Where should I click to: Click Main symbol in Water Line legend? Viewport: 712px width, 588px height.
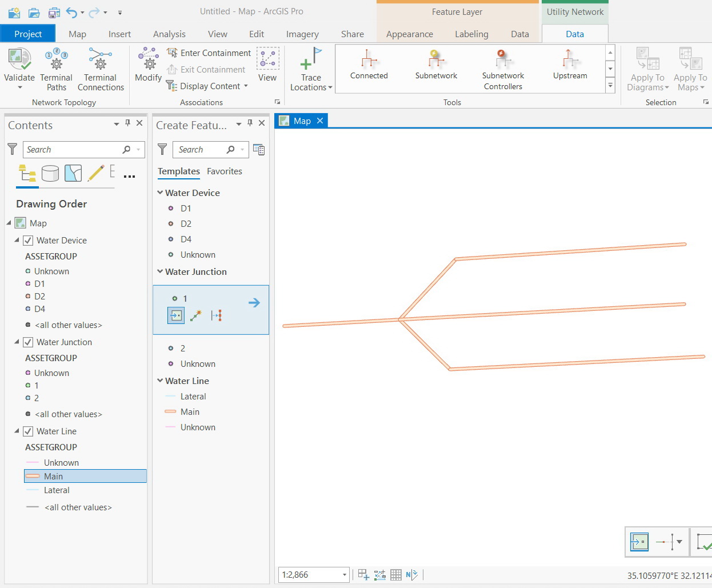tap(32, 476)
